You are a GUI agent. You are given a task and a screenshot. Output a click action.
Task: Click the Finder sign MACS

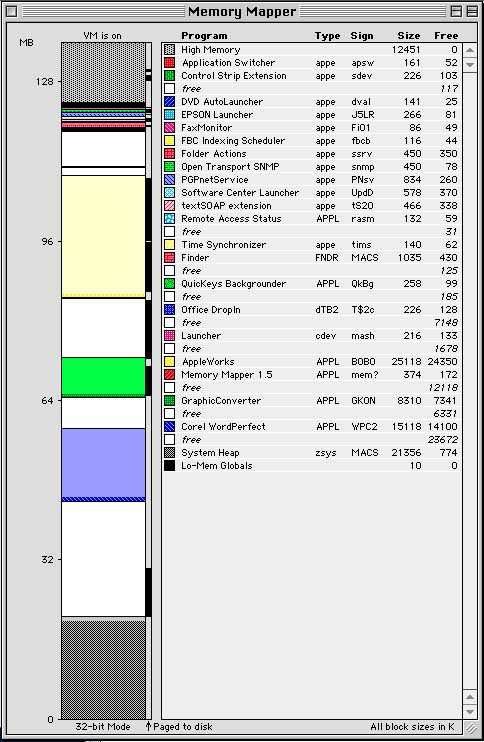tap(365, 258)
